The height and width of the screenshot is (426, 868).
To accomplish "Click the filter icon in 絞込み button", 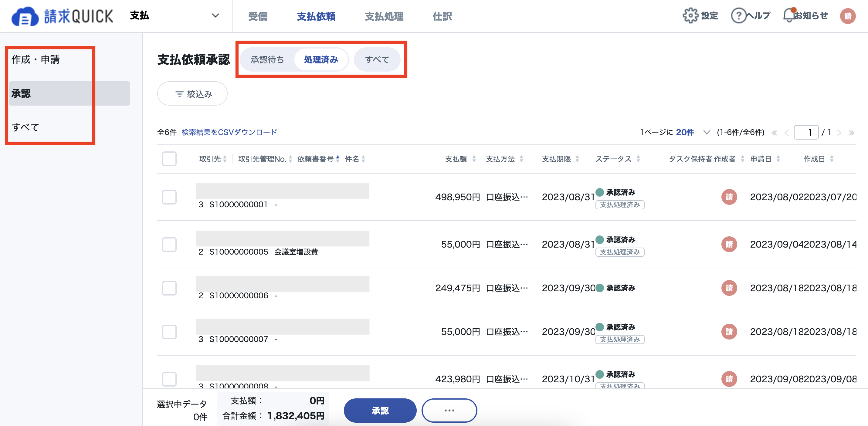I will pyautogui.click(x=179, y=94).
